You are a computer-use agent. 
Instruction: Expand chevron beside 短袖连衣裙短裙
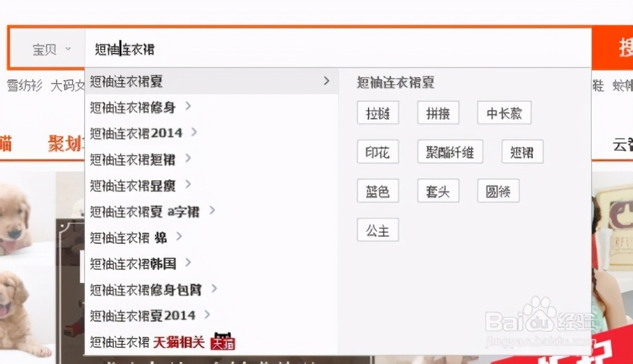pyautogui.click(x=188, y=158)
